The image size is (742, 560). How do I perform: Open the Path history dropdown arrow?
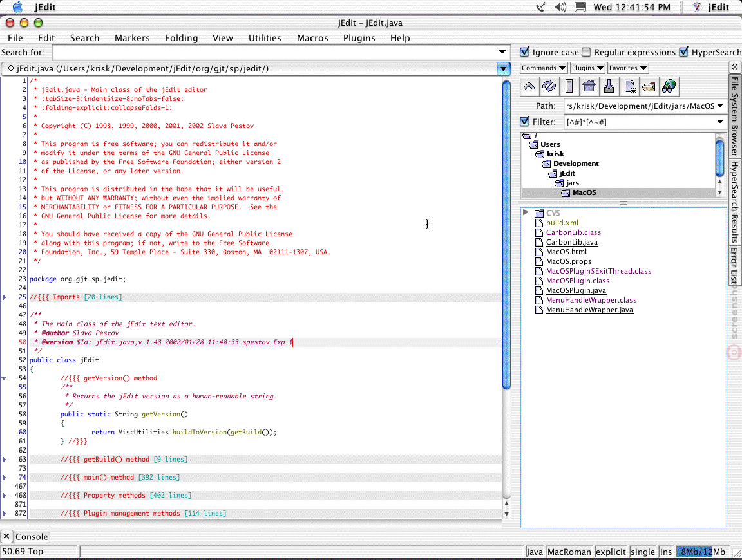[719, 106]
